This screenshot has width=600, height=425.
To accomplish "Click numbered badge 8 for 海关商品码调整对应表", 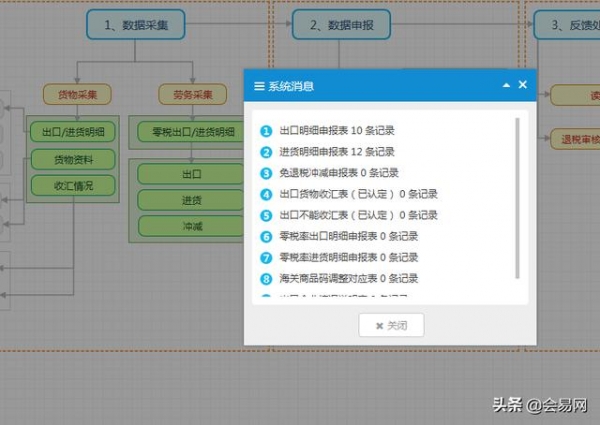I will [x=266, y=278].
